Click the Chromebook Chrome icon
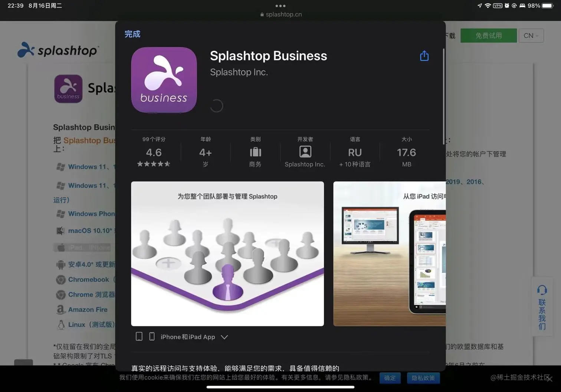This screenshot has width=561, height=392. point(60,280)
